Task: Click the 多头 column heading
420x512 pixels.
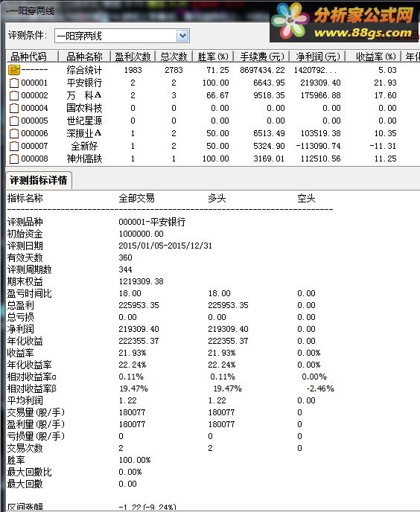Action: tap(217, 198)
